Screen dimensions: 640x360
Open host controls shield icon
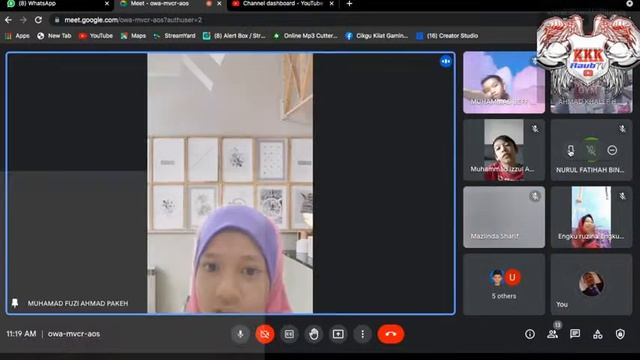tap(620, 334)
